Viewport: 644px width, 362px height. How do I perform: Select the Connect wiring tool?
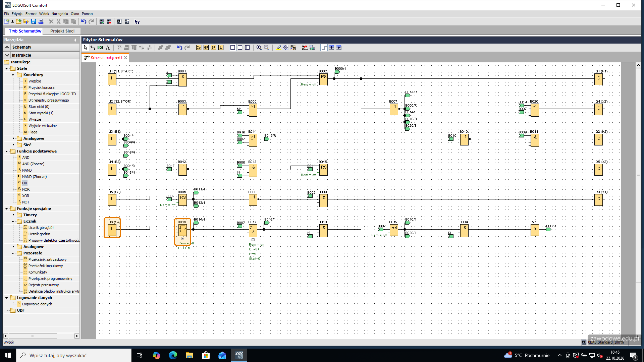tap(93, 48)
